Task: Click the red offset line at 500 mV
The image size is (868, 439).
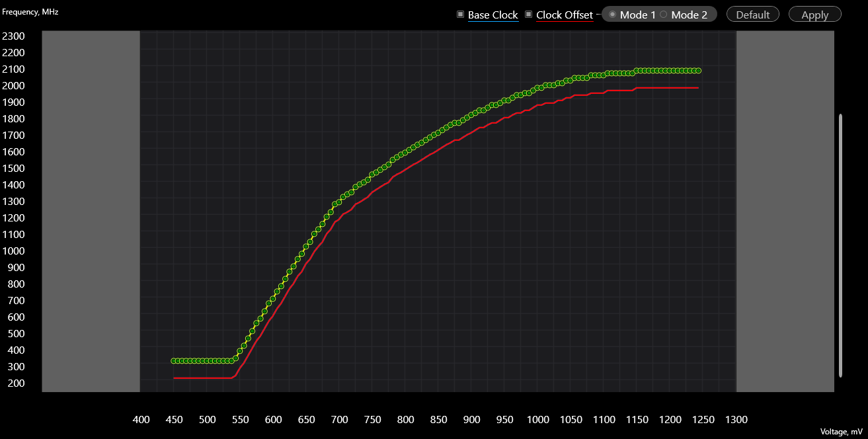Action: (207, 378)
